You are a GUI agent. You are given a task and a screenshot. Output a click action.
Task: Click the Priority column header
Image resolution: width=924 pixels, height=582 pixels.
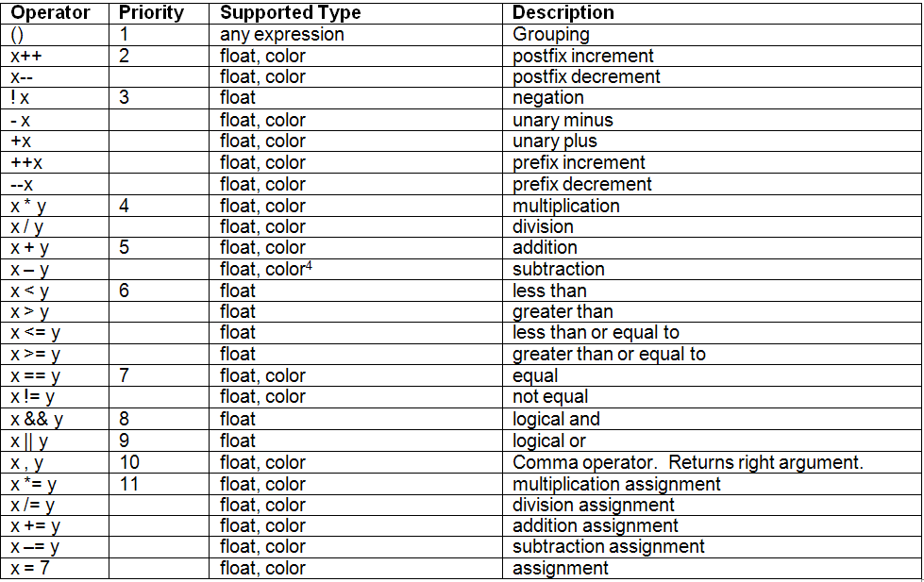[x=151, y=12]
